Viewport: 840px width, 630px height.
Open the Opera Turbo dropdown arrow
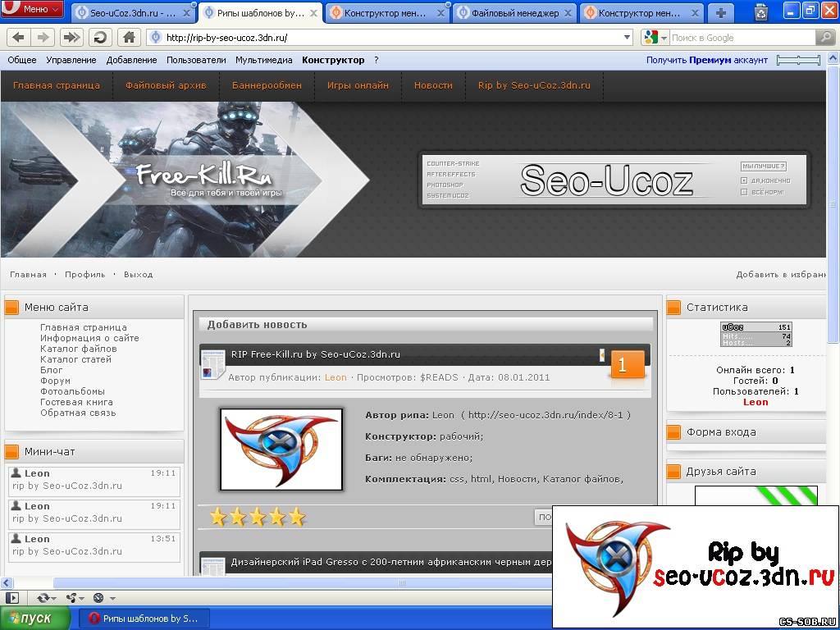point(112,598)
